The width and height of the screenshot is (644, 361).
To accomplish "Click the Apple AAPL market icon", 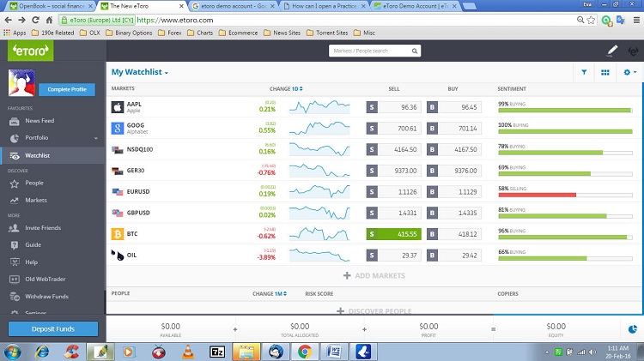I will (x=118, y=107).
